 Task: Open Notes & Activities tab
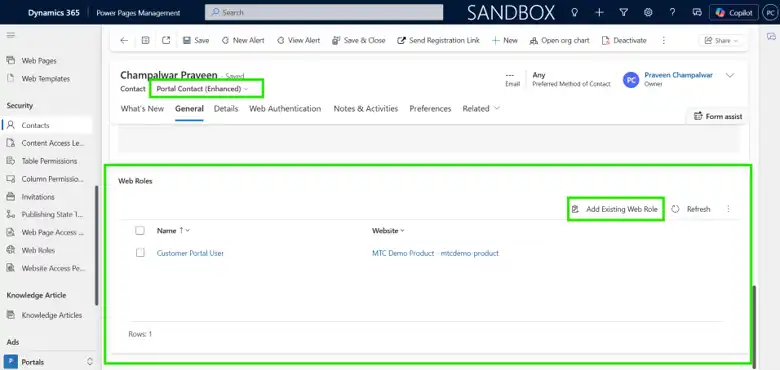366,108
